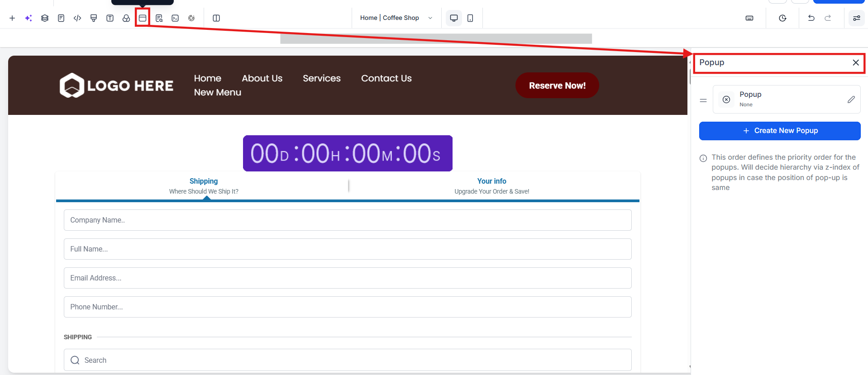Click the Popup toolbar icon
The image size is (868, 375).
click(143, 18)
